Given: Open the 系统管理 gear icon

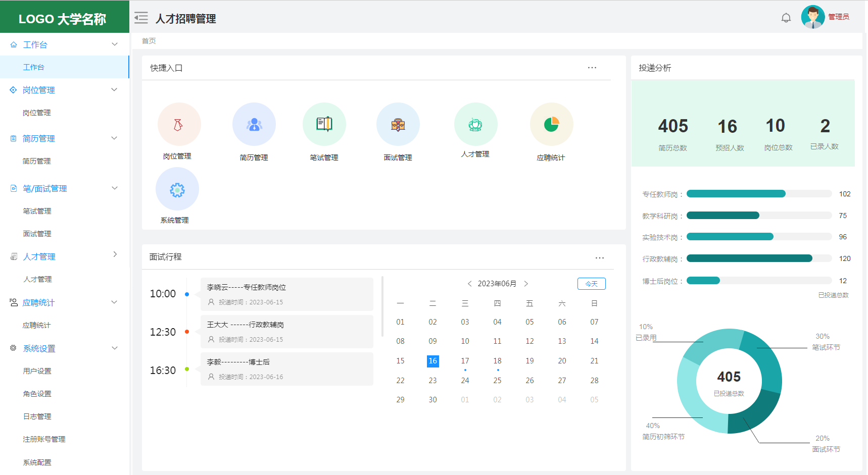Looking at the screenshot, I should point(177,189).
